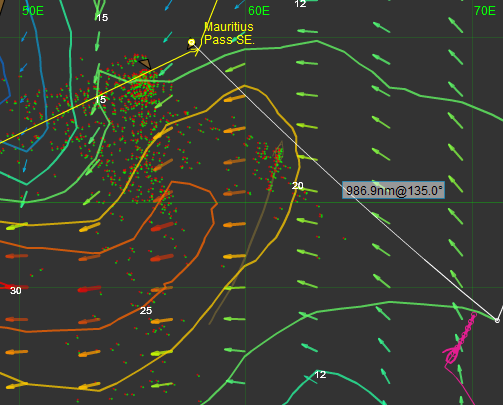
Task: Click the 20 wind contour label
Action: click(297, 185)
